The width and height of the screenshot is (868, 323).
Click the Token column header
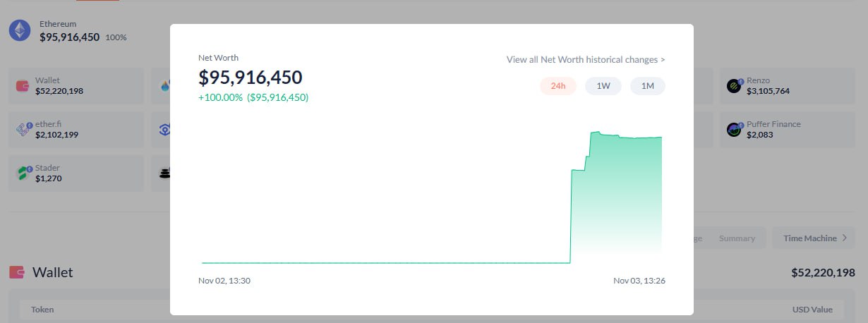pyautogui.click(x=42, y=310)
